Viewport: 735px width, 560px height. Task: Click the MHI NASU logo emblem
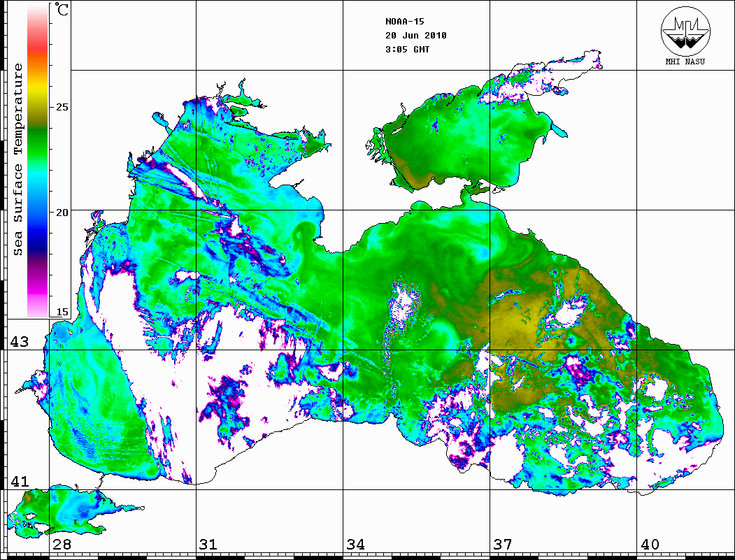685,31
